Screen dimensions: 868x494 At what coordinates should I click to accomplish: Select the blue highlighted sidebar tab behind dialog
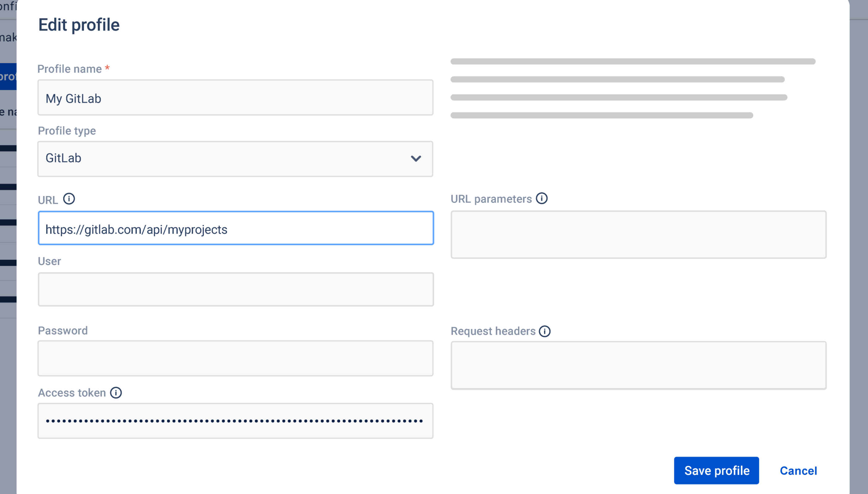point(8,77)
